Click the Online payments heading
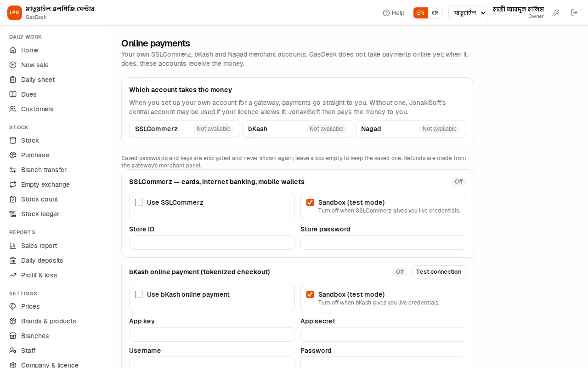Image resolution: width=588 pixels, height=368 pixels. 156,43
